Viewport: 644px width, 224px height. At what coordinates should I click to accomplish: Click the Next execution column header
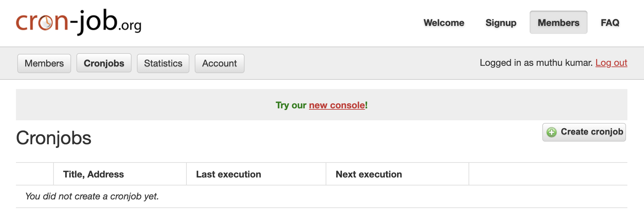(369, 174)
